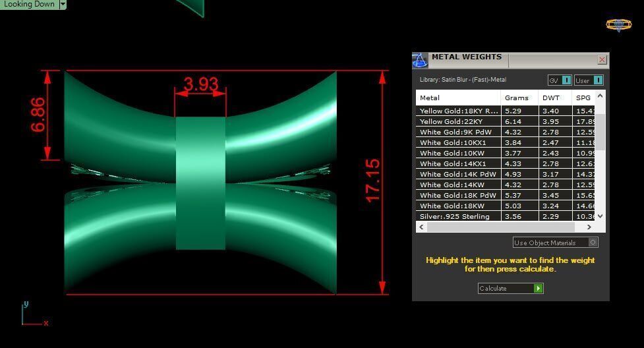Sort by the DWT column header
Viewport: 644px width, 348px height.
[x=555, y=98]
